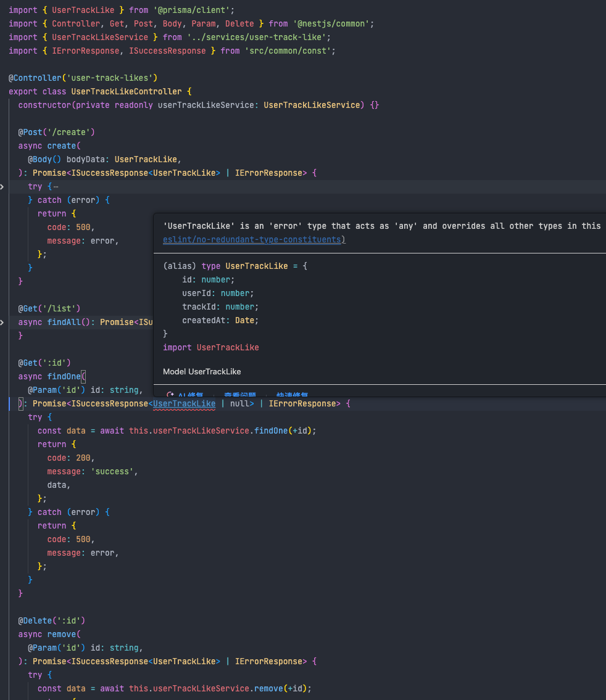The width and height of the screenshot is (606, 700).
Task: Choose the 'AI 修复' action in hover popup
Action: click(x=185, y=395)
